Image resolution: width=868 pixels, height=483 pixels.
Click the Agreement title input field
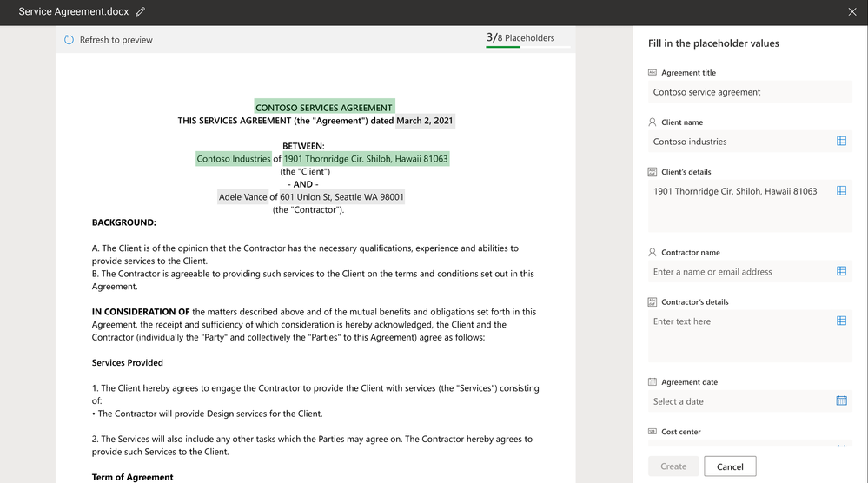[750, 92]
